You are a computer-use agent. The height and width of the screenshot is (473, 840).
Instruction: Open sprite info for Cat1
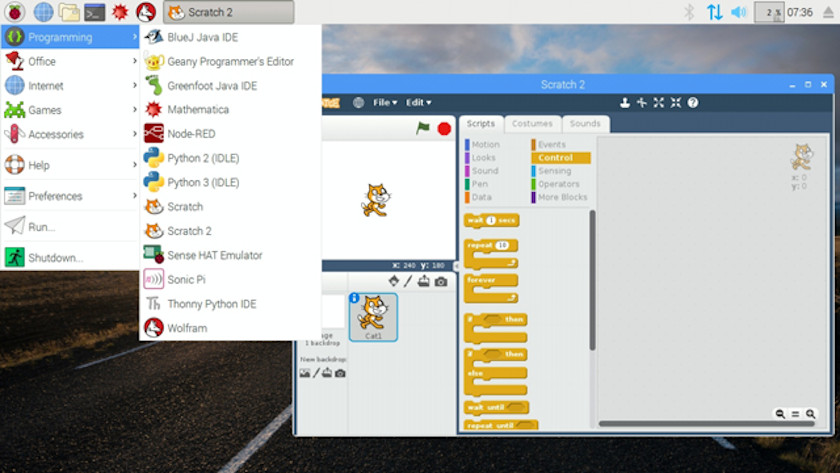(354, 298)
